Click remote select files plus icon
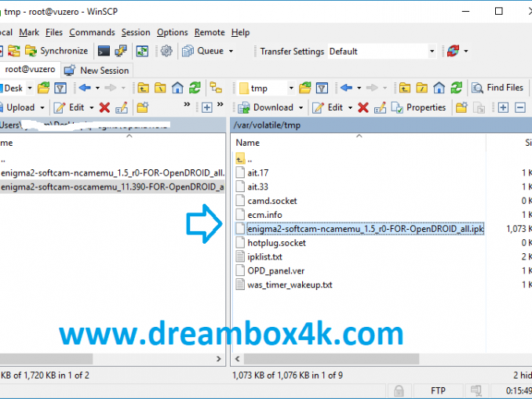This screenshot has width=532, height=399. tap(503, 108)
